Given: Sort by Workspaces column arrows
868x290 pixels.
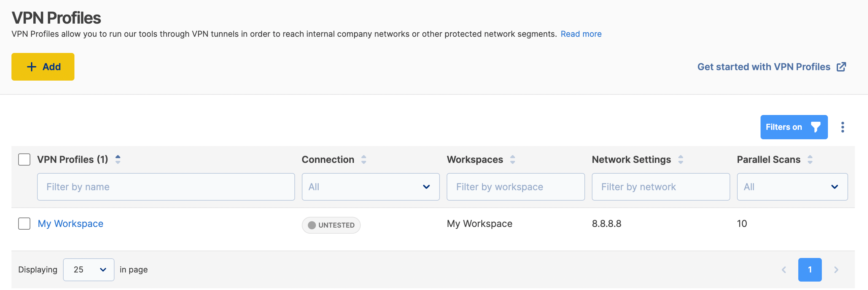Looking at the screenshot, I should click(512, 159).
